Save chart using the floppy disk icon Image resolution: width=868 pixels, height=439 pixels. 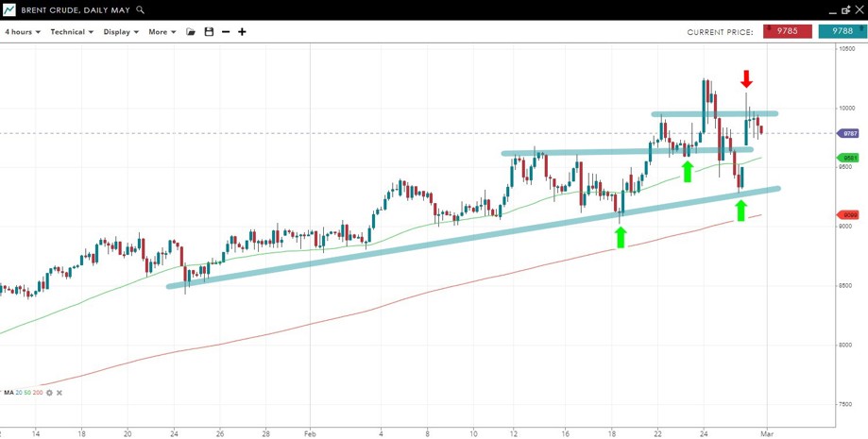click(209, 32)
